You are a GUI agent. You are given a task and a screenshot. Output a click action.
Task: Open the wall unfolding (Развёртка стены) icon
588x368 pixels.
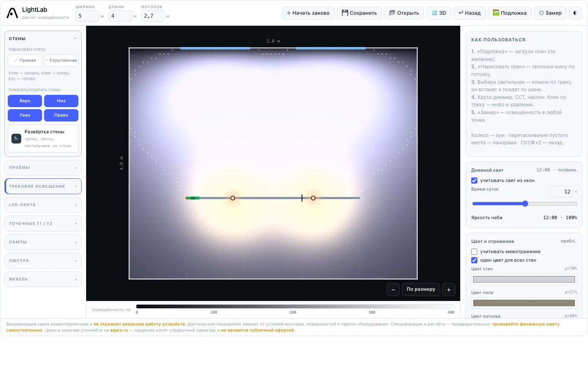[x=16, y=138]
